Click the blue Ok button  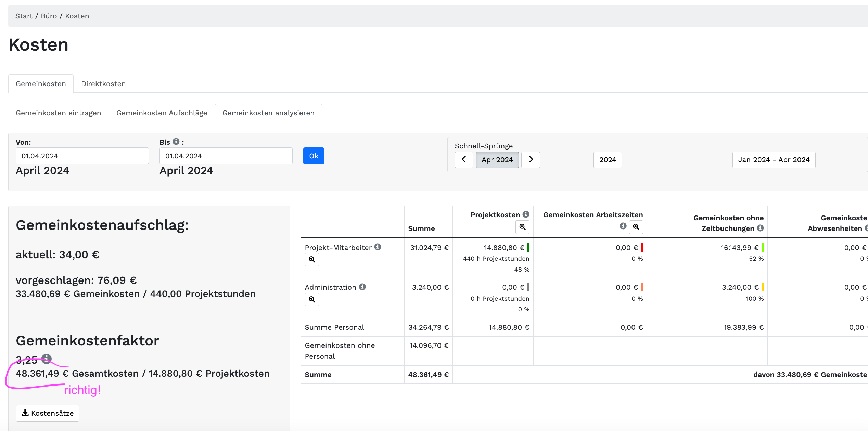[x=314, y=156]
